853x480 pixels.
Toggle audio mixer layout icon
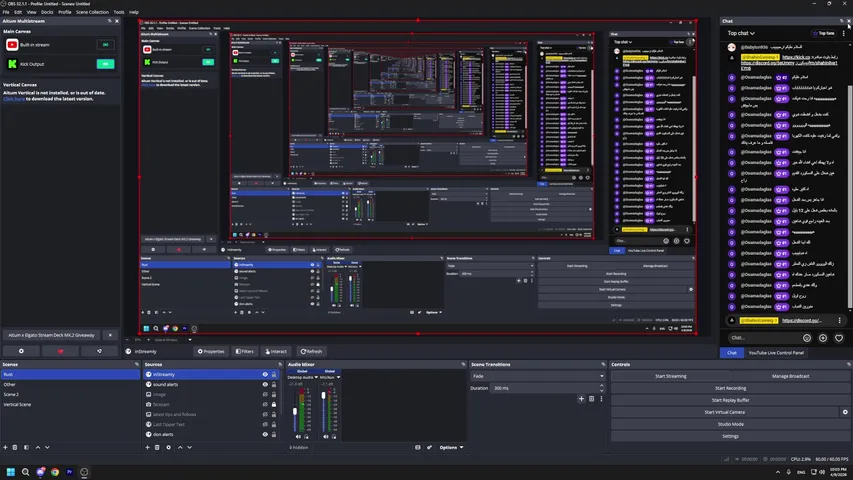(418, 447)
